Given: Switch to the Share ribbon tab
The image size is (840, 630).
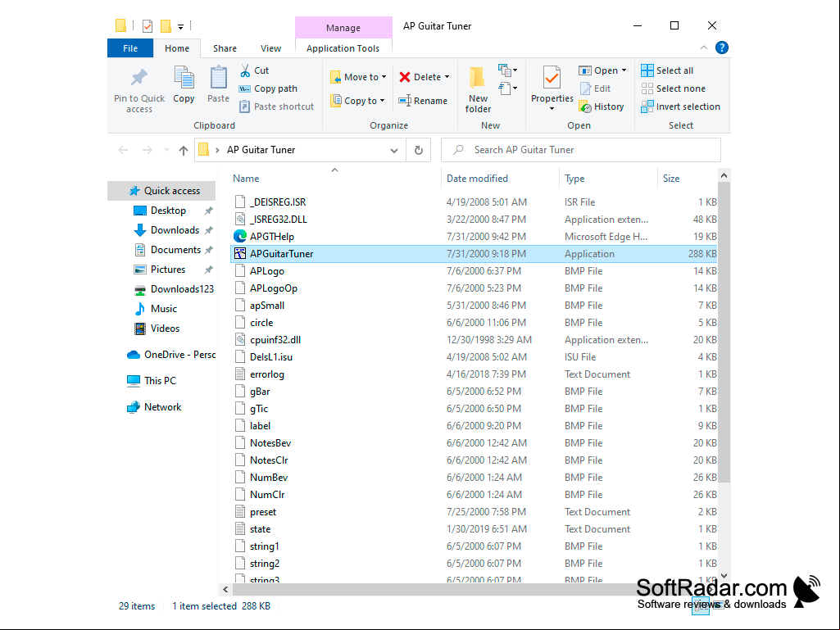Looking at the screenshot, I should tap(225, 48).
